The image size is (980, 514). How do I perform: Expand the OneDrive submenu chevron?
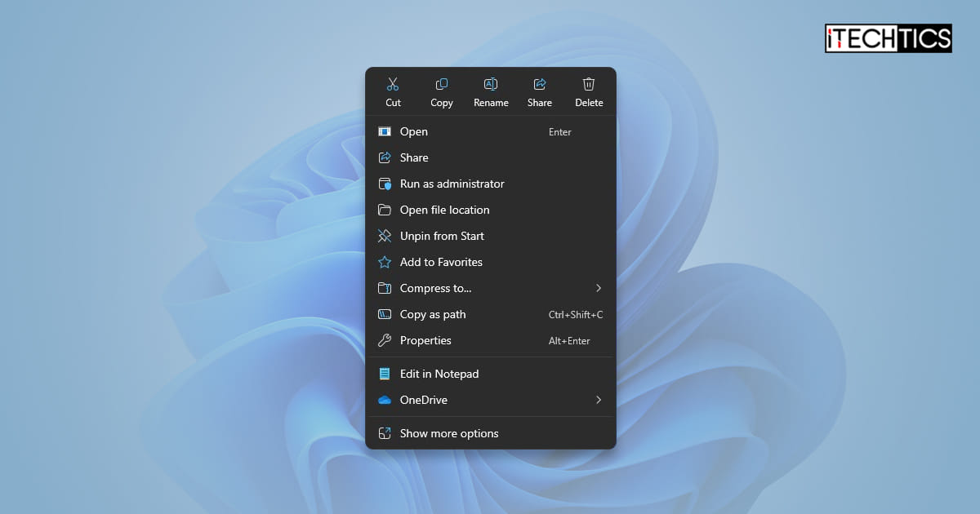pyautogui.click(x=598, y=400)
